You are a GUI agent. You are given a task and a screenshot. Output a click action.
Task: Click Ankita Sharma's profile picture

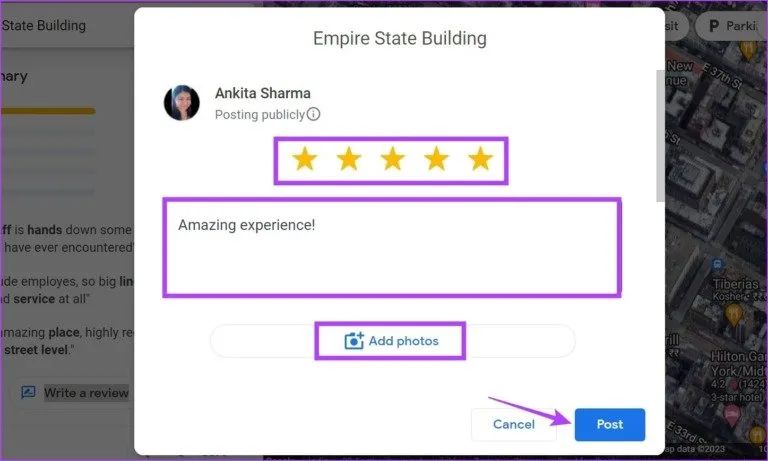pos(182,102)
